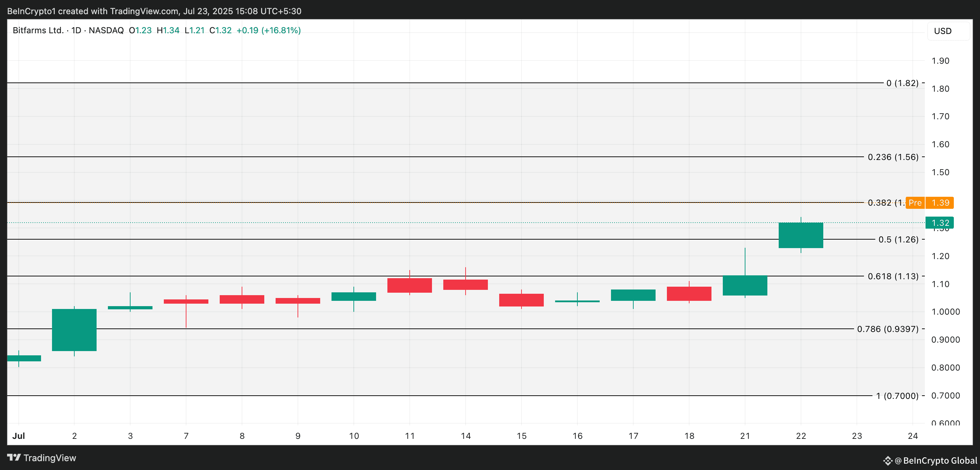Click the July 18 red candle

[689, 294]
